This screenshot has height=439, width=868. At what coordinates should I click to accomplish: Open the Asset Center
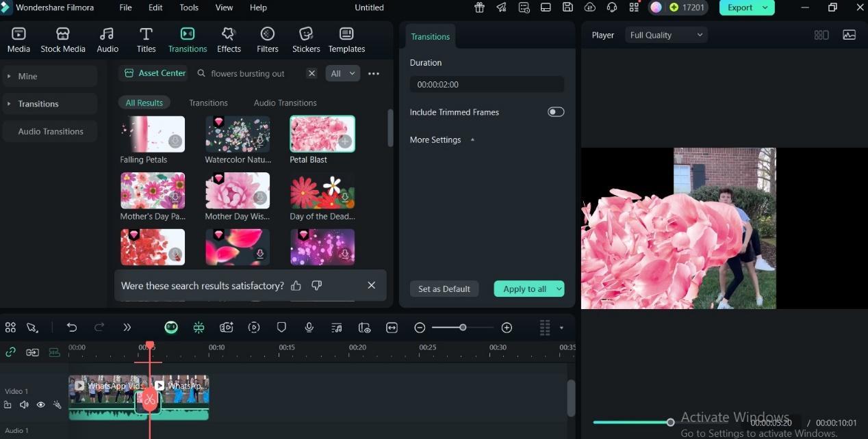click(x=155, y=73)
